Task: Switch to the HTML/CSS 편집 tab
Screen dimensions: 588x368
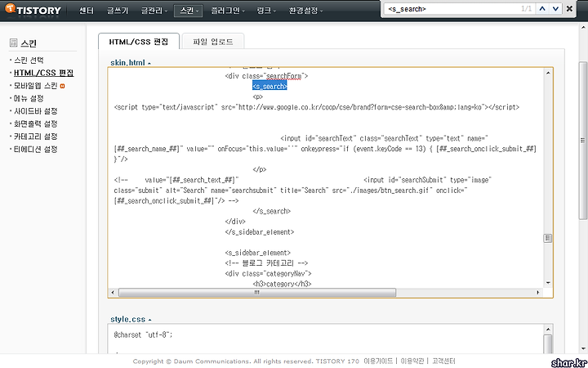Action: pyautogui.click(x=139, y=42)
